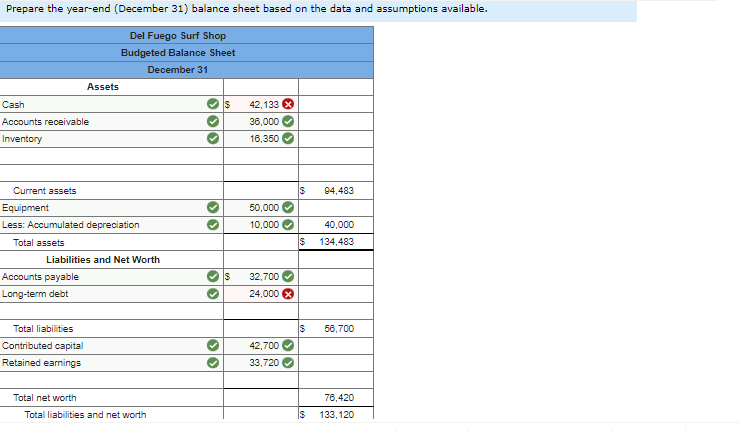Click the Total assets row label

click(x=39, y=242)
